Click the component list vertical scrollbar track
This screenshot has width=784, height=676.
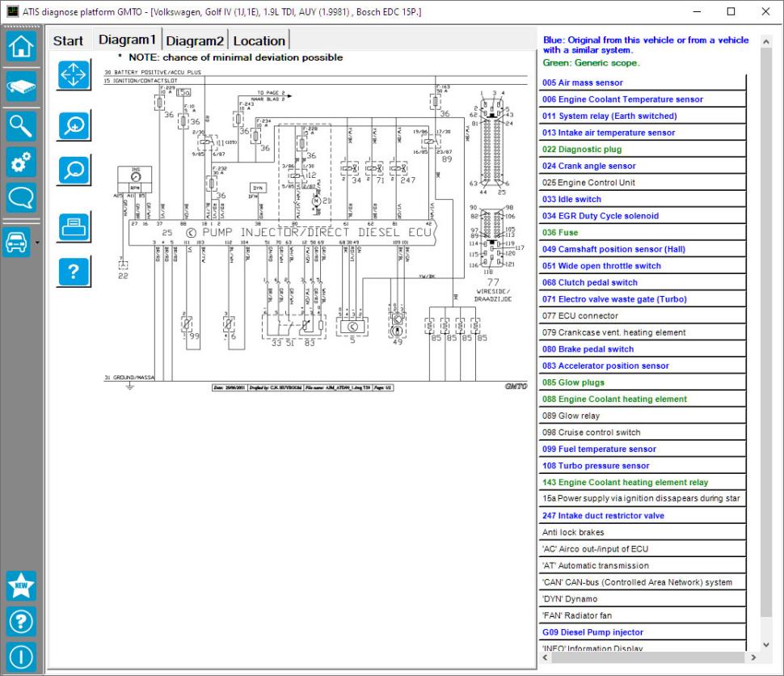766,627
